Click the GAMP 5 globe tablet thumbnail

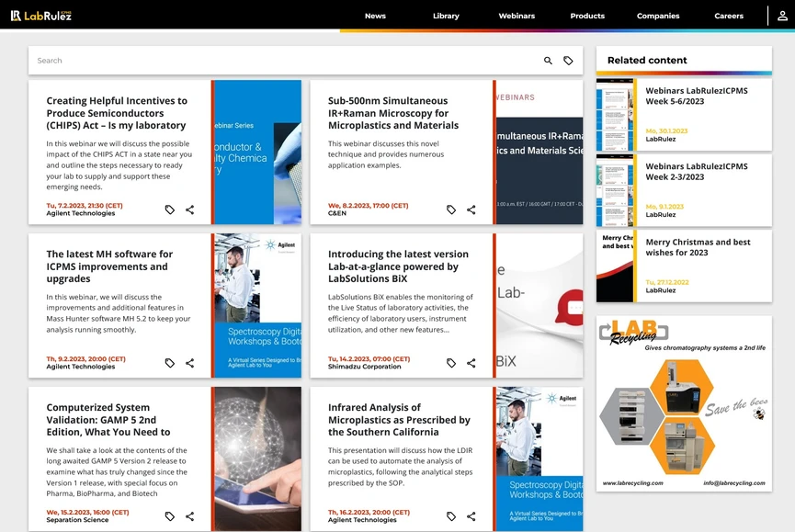coord(258,459)
